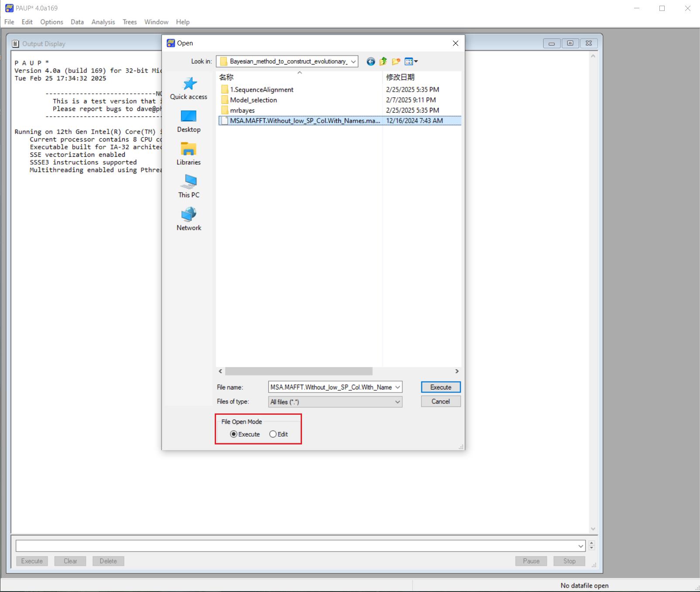Click the Delete button
Screen dimensions: 700x592
(108, 561)
